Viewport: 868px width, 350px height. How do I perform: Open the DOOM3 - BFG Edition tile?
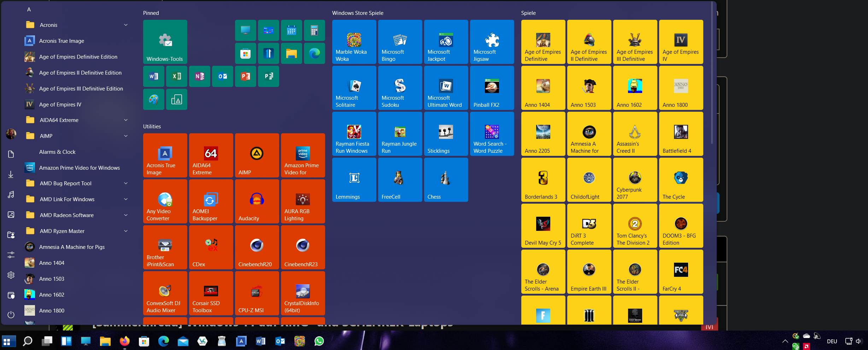(x=681, y=226)
